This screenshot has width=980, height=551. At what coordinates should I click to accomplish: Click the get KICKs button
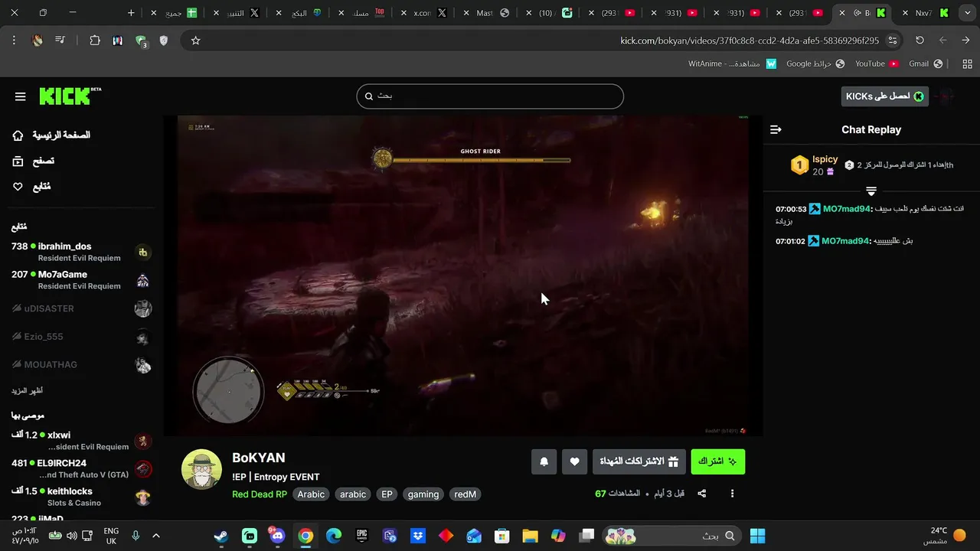point(884,96)
